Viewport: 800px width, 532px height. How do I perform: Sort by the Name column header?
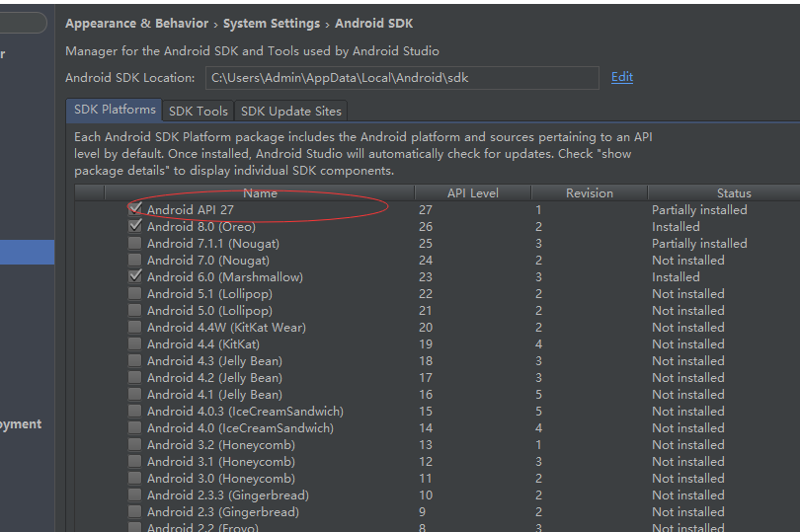(260, 193)
